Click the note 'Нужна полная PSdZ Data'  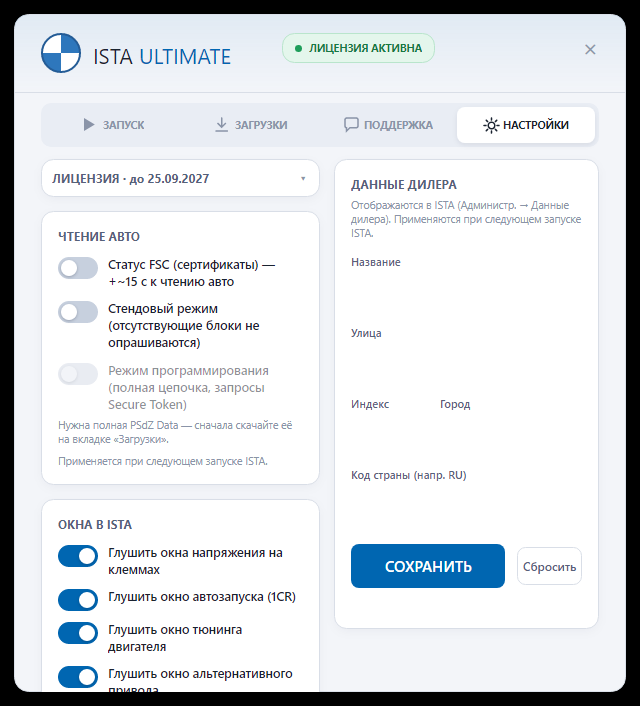(x=175, y=432)
